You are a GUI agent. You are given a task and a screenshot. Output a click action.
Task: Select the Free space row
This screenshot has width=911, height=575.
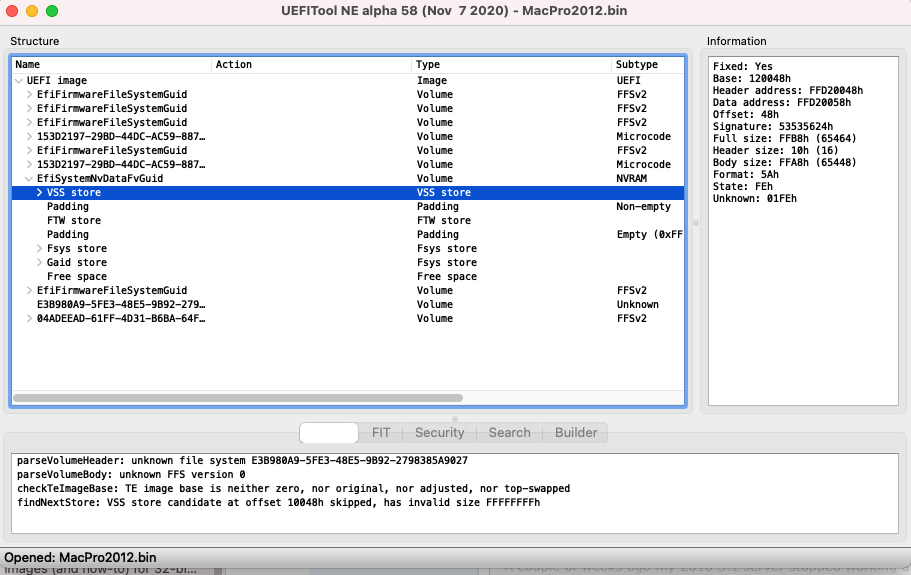click(348, 276)
